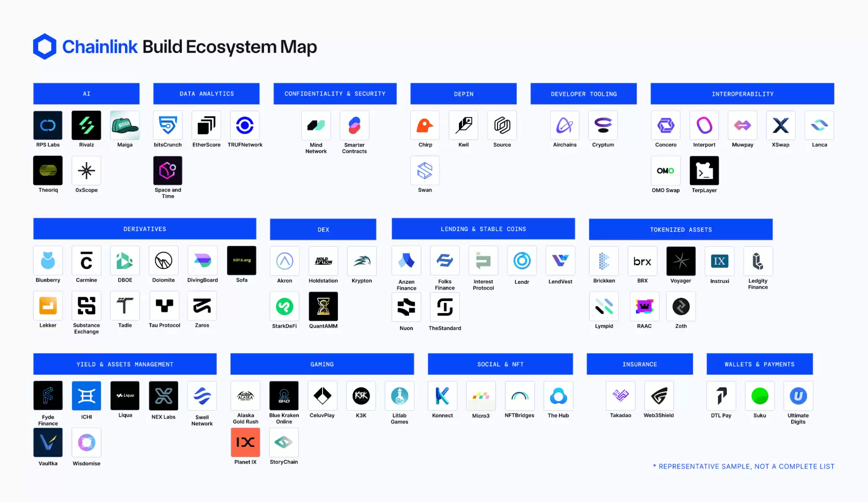Select the QuantAMM hourglass icon
Viewport: 868px width, 502px height.
[323, 306]
